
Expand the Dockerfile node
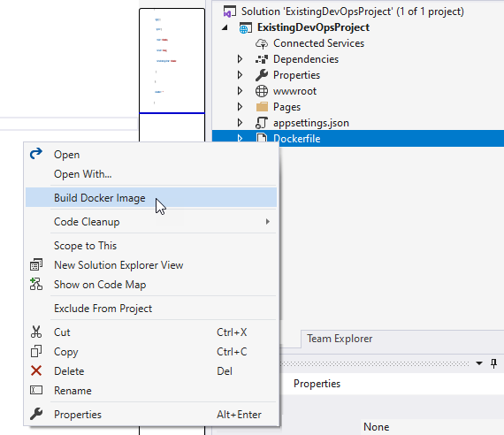[x=240, y=139]
